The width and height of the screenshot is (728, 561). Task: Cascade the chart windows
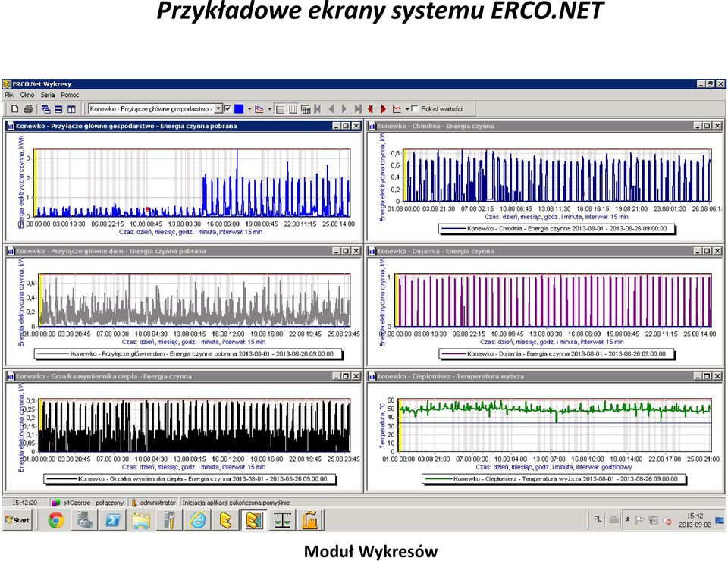tap(45, 109)
